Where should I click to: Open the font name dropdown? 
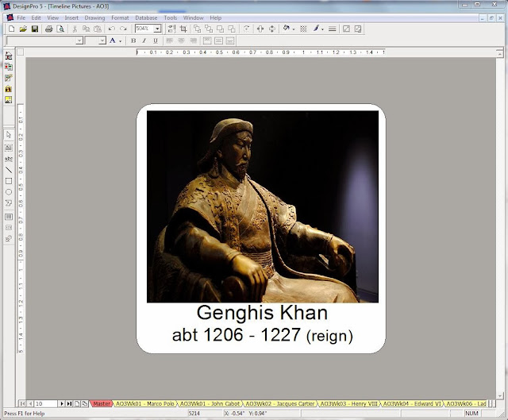pos(79,40)
